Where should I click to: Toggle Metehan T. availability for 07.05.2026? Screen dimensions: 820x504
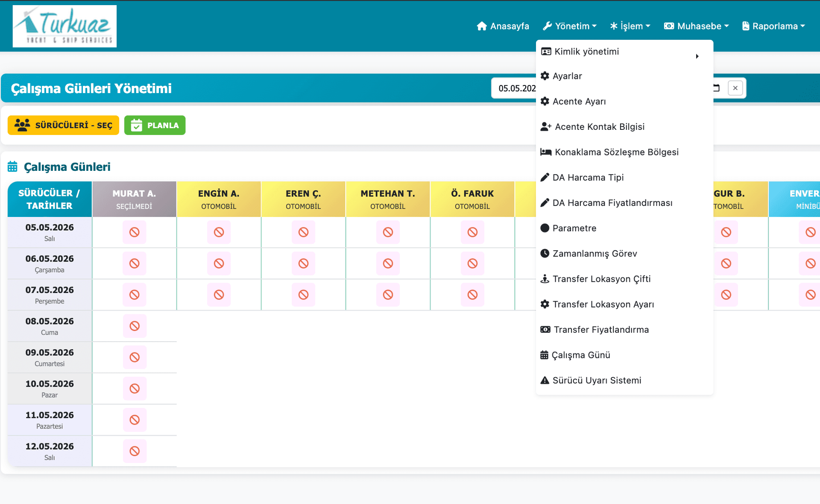click(388, 295)
